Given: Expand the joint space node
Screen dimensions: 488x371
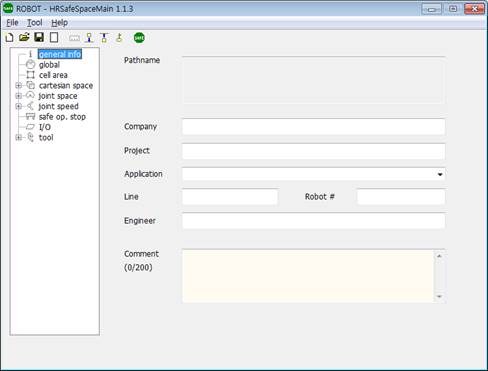Looking at the screenshot, I should click(x=18, y=96).
